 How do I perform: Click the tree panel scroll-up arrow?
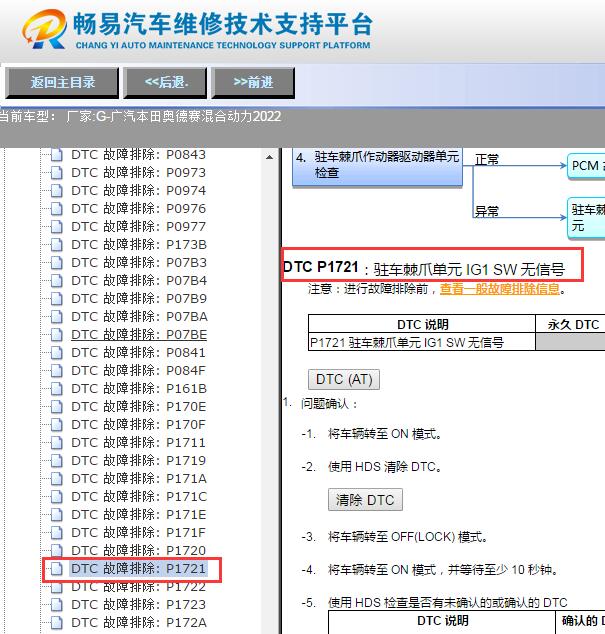coord(269,157)
